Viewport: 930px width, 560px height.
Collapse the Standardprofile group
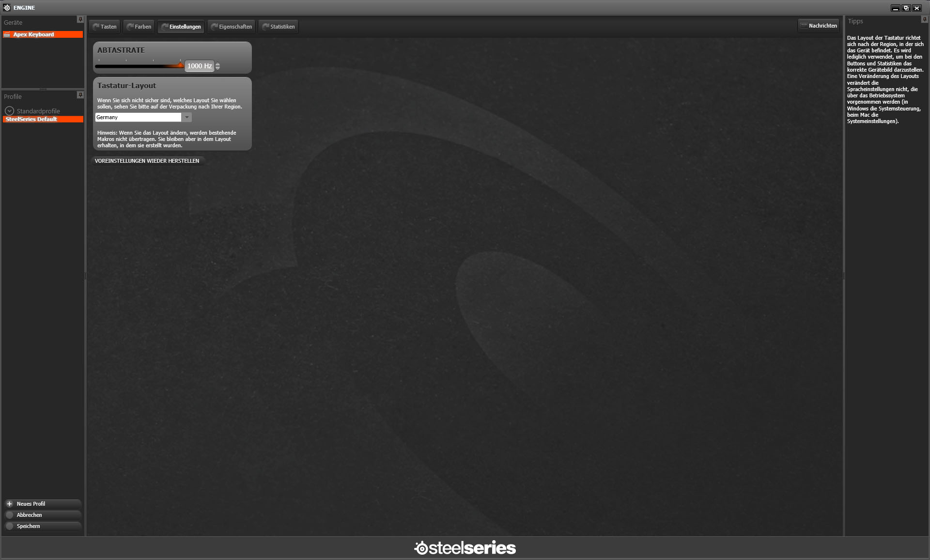pyautogui.click(x=9, y=111)
